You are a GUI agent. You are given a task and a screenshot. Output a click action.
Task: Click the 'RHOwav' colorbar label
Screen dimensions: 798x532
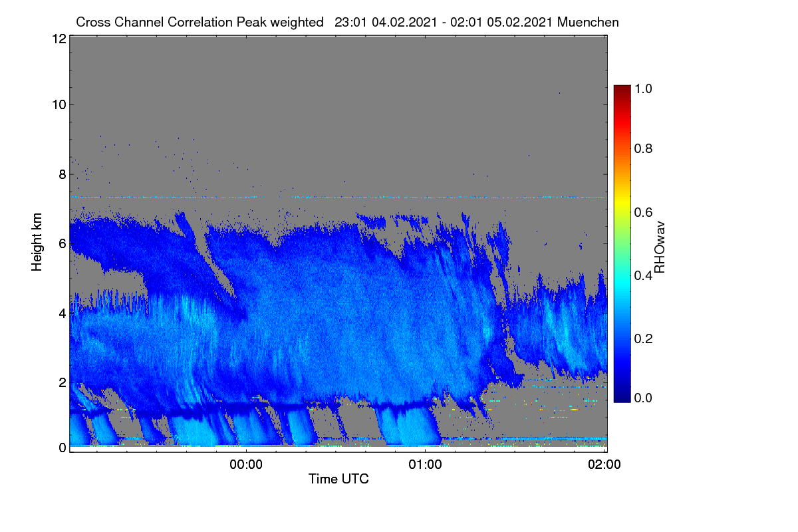[x=660, y=247]
